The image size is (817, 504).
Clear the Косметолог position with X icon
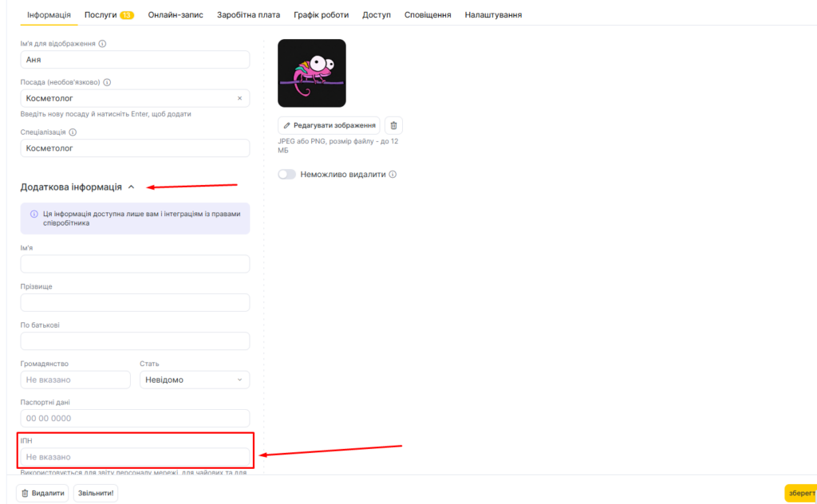[239, 98]
